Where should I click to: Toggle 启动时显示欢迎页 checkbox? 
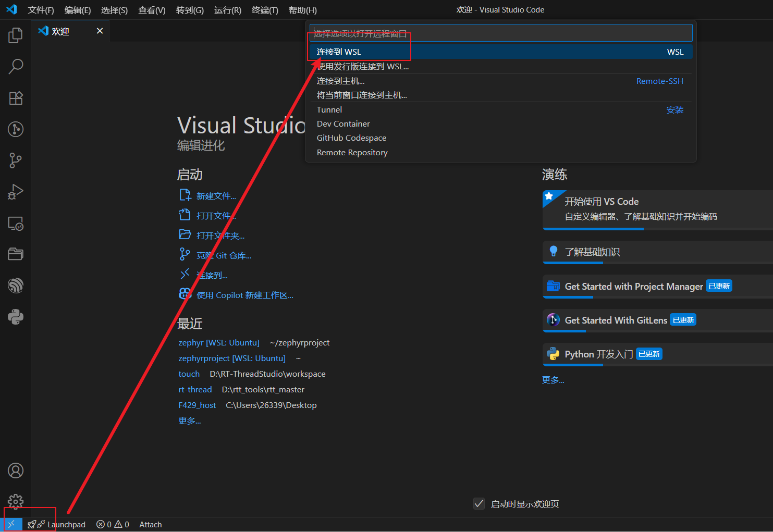pyautogui.click(x=479, y=503)
